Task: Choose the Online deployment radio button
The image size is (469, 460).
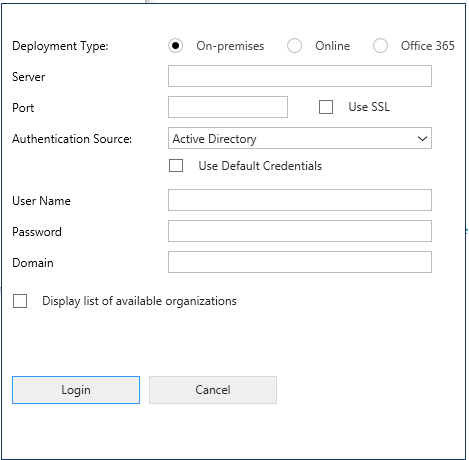Action: pyautogui.click(x=294, y=46)
